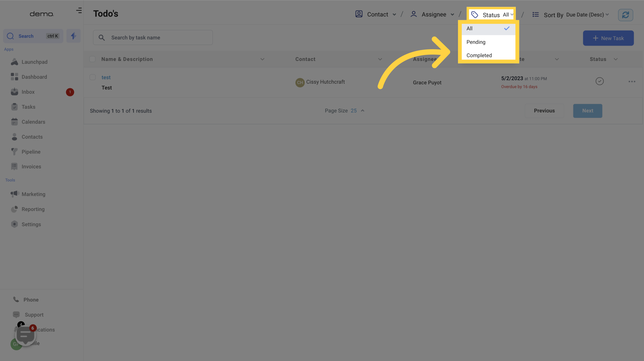Open Support section in sidebar
This screenshot has width=644, height=361.
(x=34, y=315)
